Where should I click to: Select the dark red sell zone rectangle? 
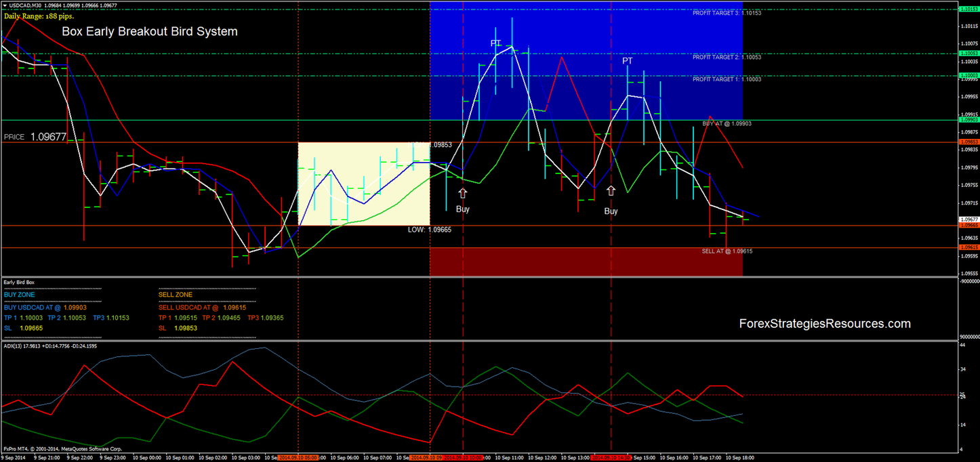pos(586,261)
